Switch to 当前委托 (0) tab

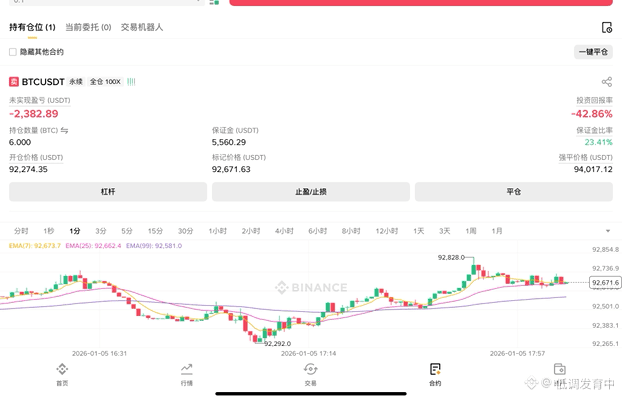click(88, 27)
